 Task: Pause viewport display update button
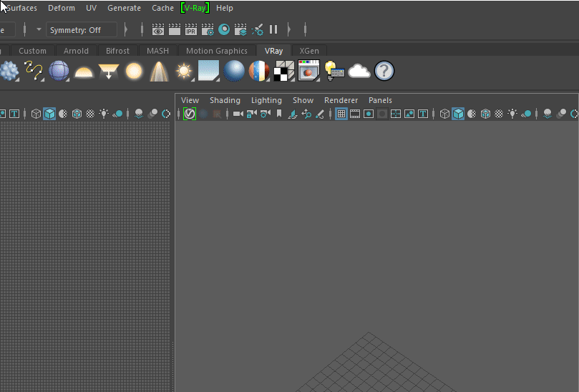(273, 29)
